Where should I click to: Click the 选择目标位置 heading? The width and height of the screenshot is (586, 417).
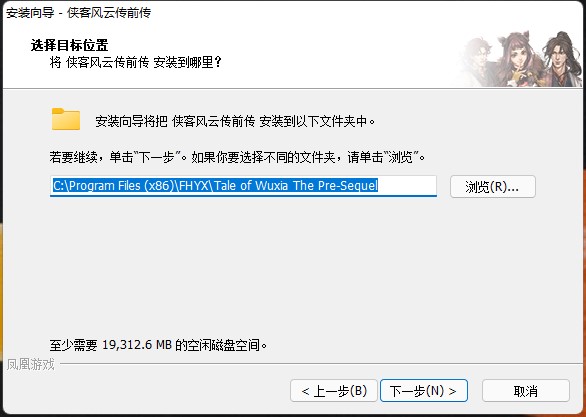70,45
